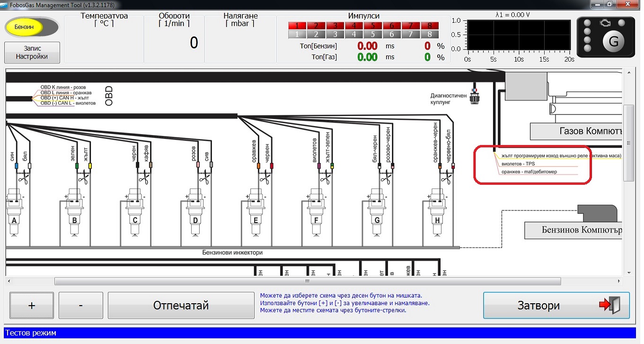Image resolution: width=644 pixels, height=344 pixels.
Task: Click the vertical scrollbar down arrow
Action: (x=629, y=272)
